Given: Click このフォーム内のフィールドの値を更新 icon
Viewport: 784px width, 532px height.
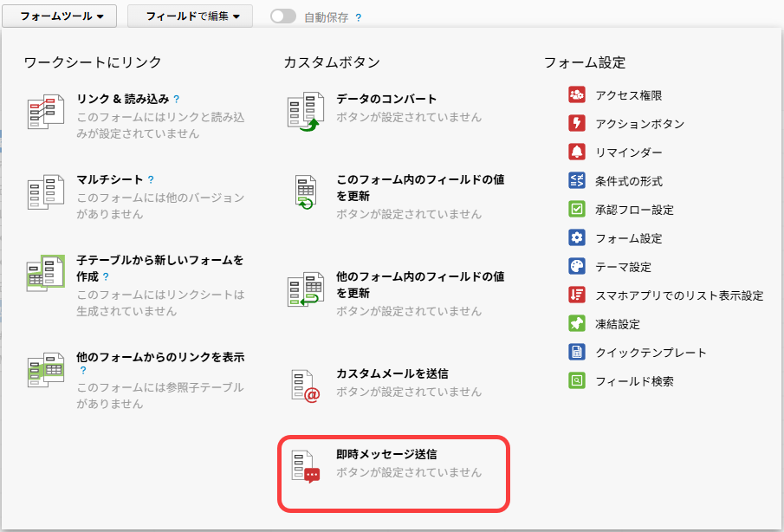Looking at the screenshot, I should (x=306, y=192).
